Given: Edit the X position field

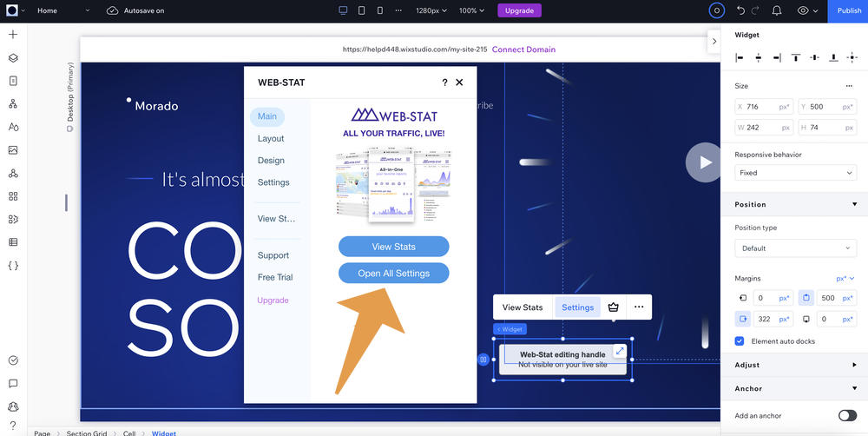Looking at the screenshot, I should point(764,106).
